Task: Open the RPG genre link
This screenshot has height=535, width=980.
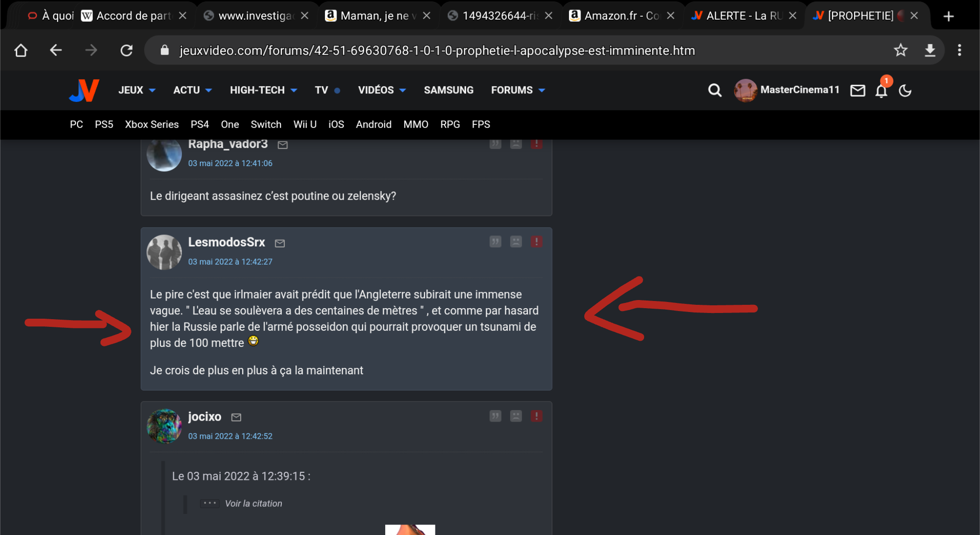Action: pos(450,124)
